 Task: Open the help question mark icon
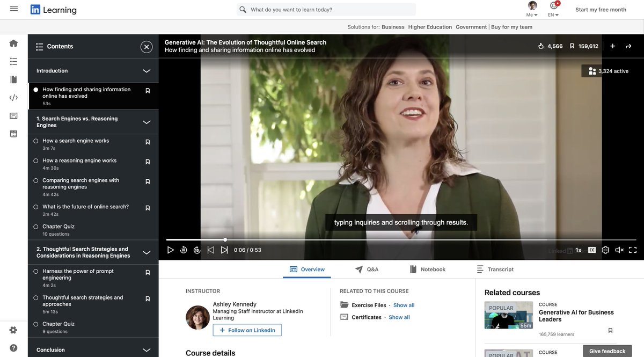(x=13, y=348)
